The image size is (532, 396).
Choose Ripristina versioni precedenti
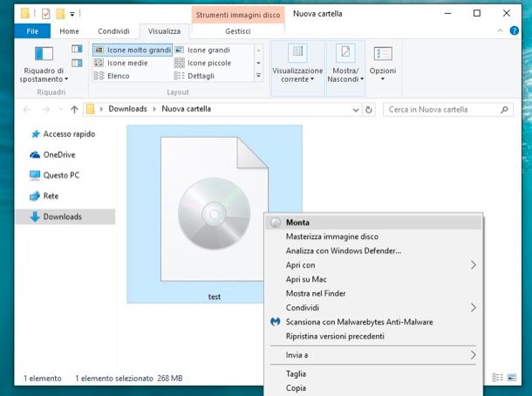[x=373, y=337]
